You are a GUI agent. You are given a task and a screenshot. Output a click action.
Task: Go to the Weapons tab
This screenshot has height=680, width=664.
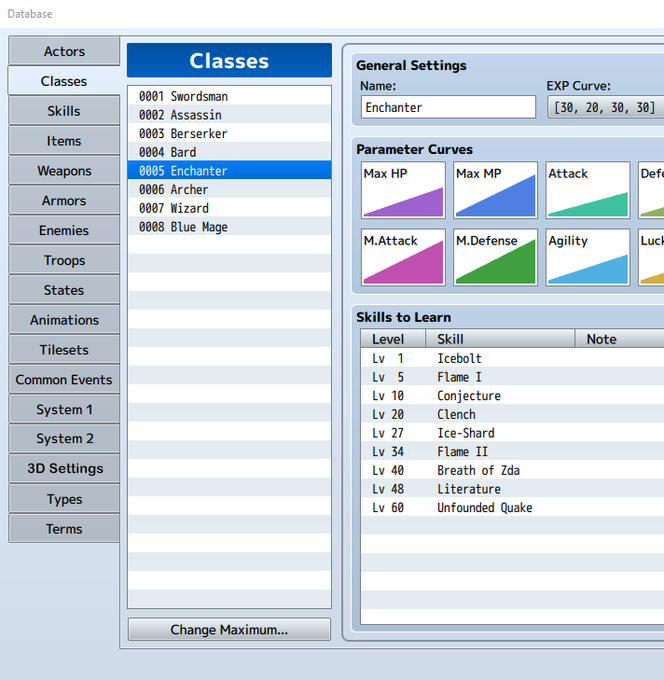coord(64,171)
